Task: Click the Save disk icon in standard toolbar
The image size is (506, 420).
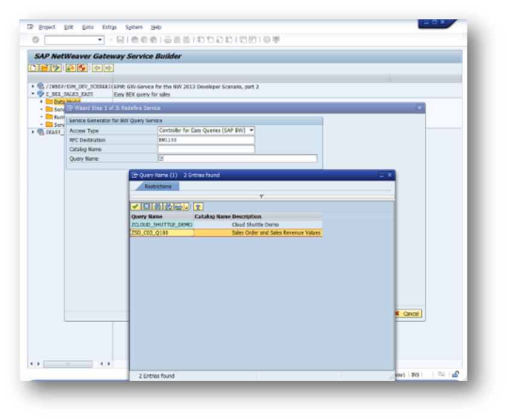Action: click(120, 40)
